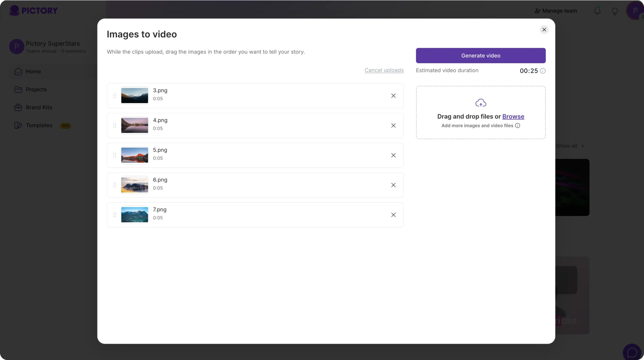Delete 7.png from the image list

(393, 215)
